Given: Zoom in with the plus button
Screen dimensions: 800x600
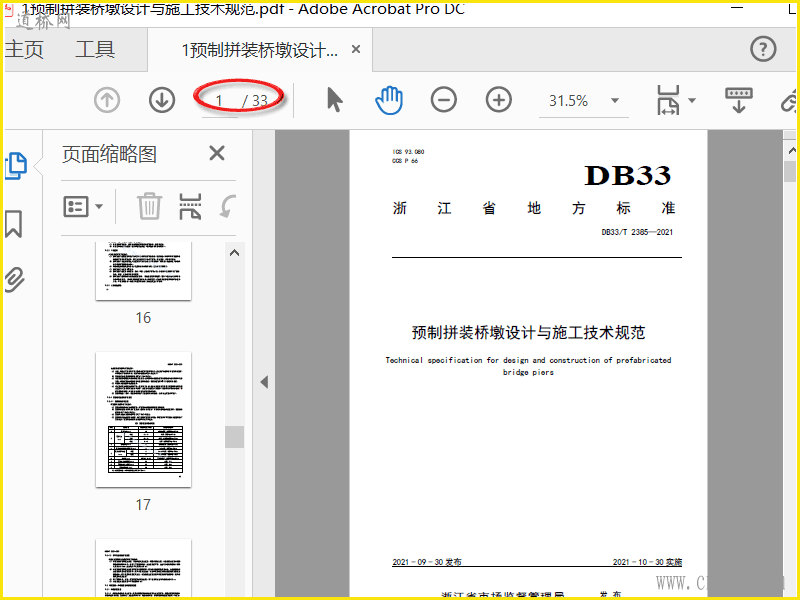Looking at the screenshot, I should coord(498,100).
